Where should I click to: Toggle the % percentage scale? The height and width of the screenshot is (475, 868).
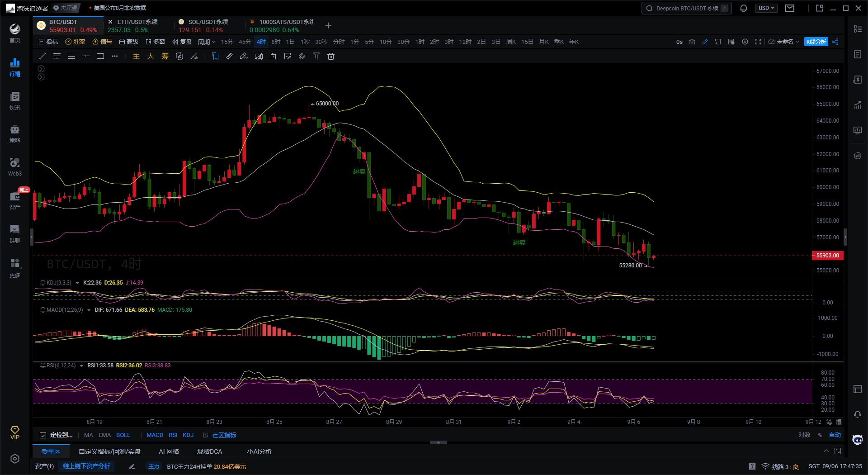pyautogui.click(x=820, y=435)
